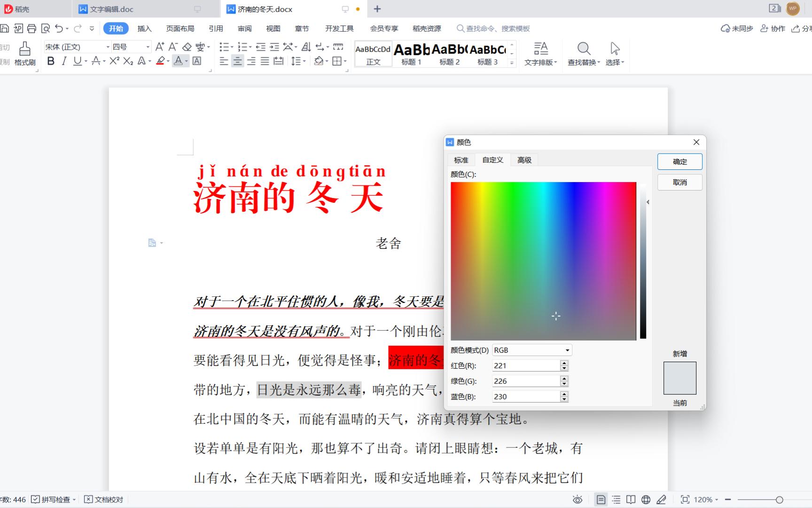Screen dimensions: 812x508
Task: Switch to web layout view
Action: click(x=646, y=500)
